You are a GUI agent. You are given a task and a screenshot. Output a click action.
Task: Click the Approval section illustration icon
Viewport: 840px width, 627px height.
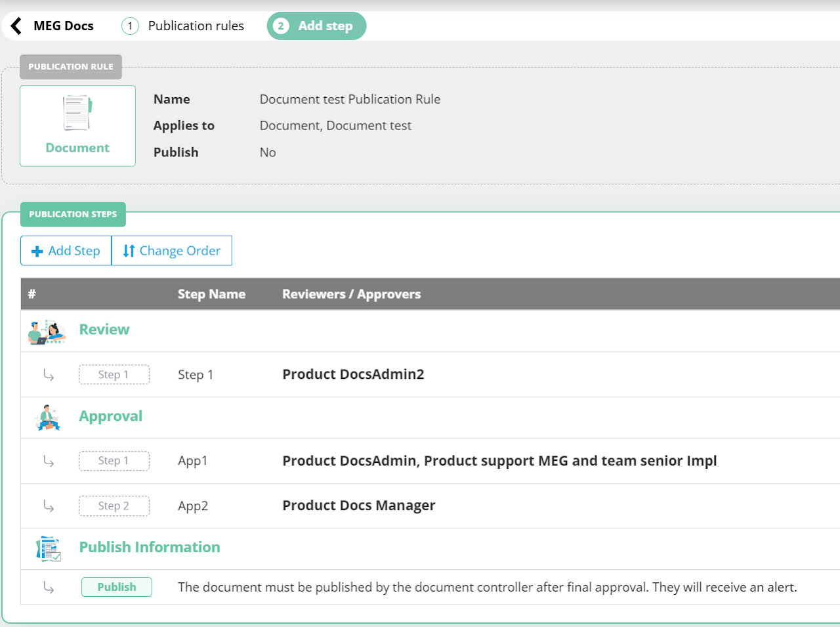[x=49, y=418]
